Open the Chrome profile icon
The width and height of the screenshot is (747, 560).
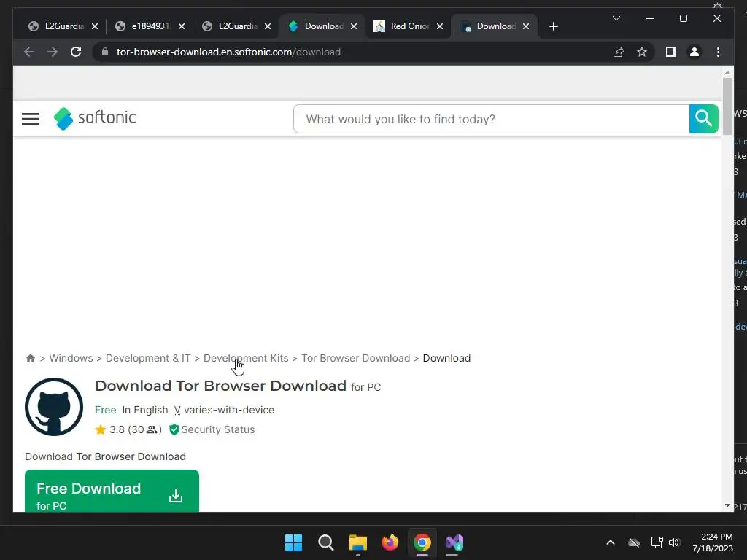(694, 52)
